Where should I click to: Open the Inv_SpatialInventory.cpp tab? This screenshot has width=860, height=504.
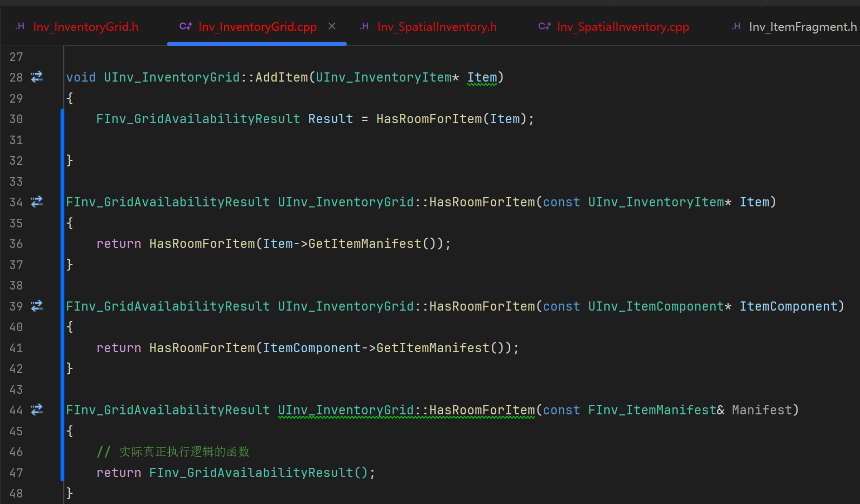(x=623, y=27)
